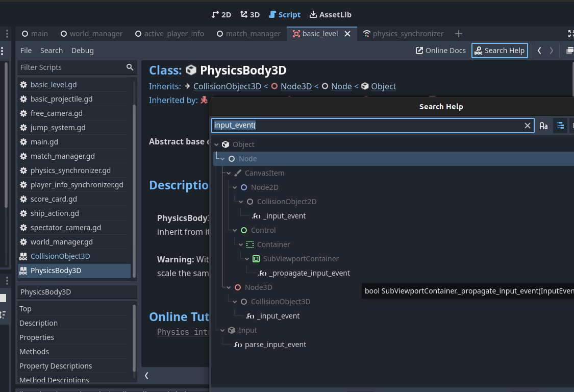574x392 pixels.
Task: Collapse the Node3D tree item
Action: [229, 287]
